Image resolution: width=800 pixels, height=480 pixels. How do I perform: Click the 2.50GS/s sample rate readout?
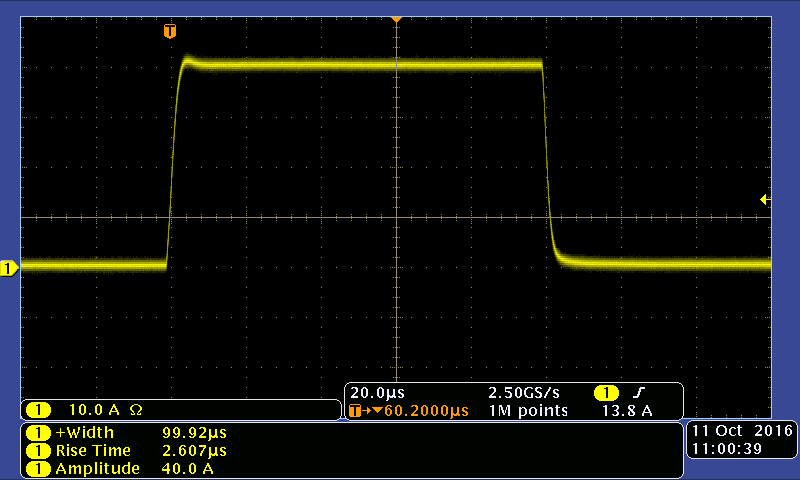523,393
